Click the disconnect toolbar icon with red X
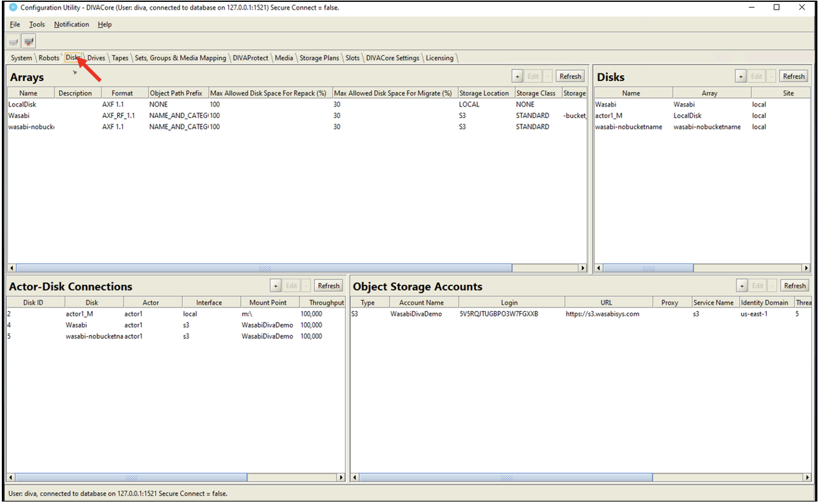 click(29, 41)
